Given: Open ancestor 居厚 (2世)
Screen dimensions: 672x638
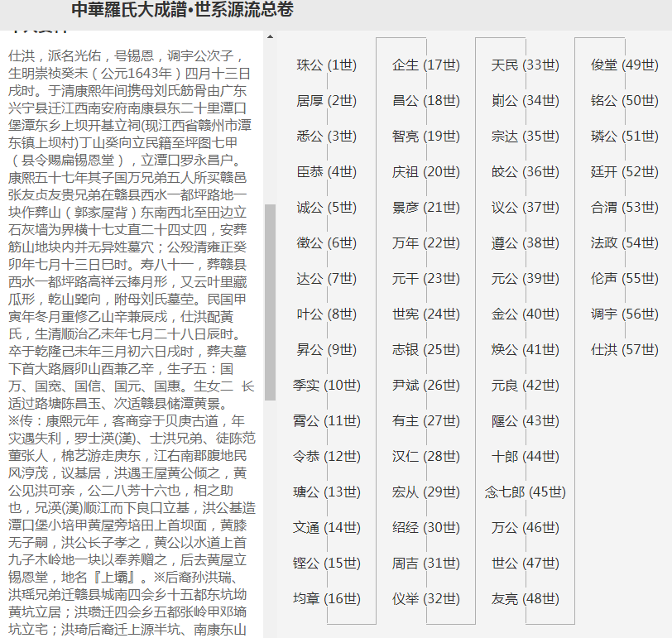Looking at the screenshot, I should pyautogui.click(x=327, y=101).
